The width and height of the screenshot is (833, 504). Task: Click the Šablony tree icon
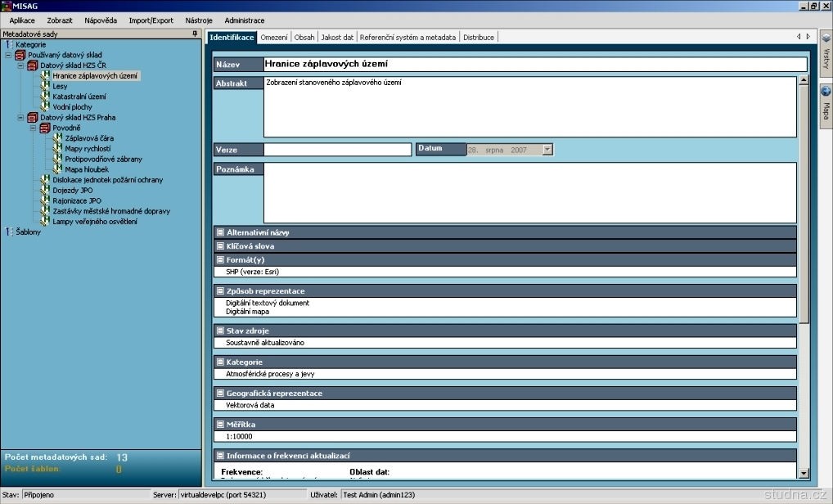pyautogui.click(x=9, y=232)
